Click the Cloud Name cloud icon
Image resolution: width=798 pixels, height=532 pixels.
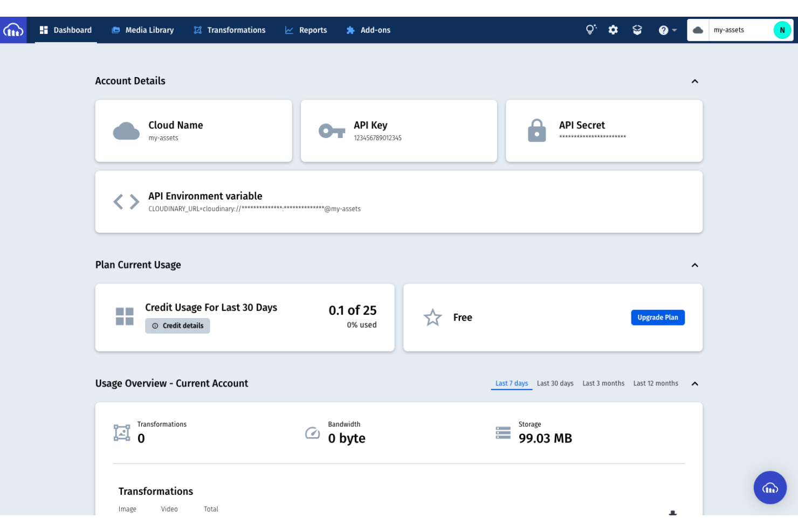pyautogui.click(x=126, y=131)
